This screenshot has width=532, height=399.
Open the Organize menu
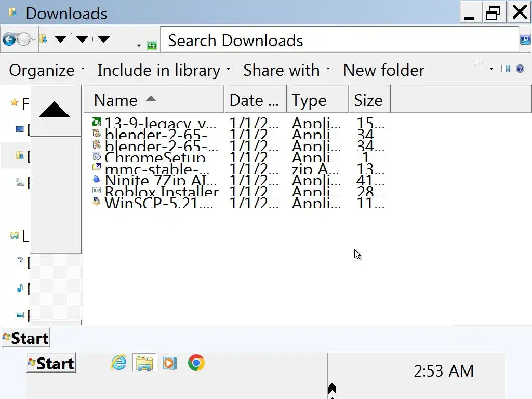coord(47,70)
